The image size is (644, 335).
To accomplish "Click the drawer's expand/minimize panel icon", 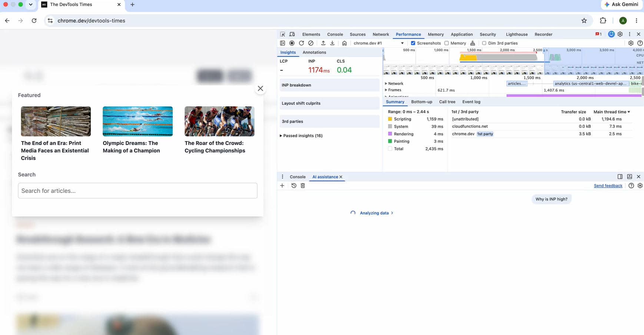I will point(629,177).
